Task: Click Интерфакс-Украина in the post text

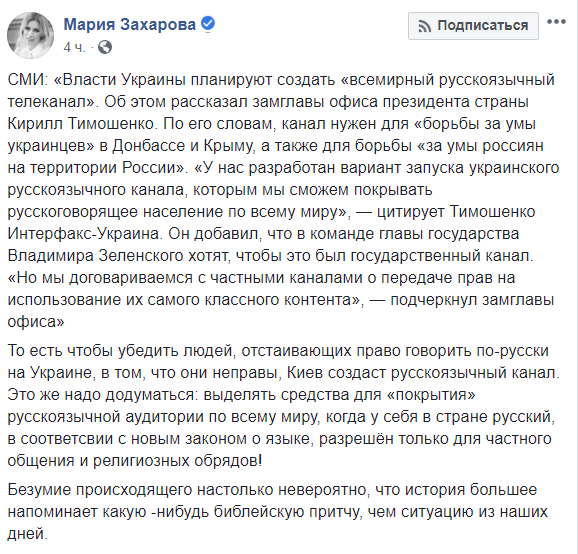Action: click(84, 234)
